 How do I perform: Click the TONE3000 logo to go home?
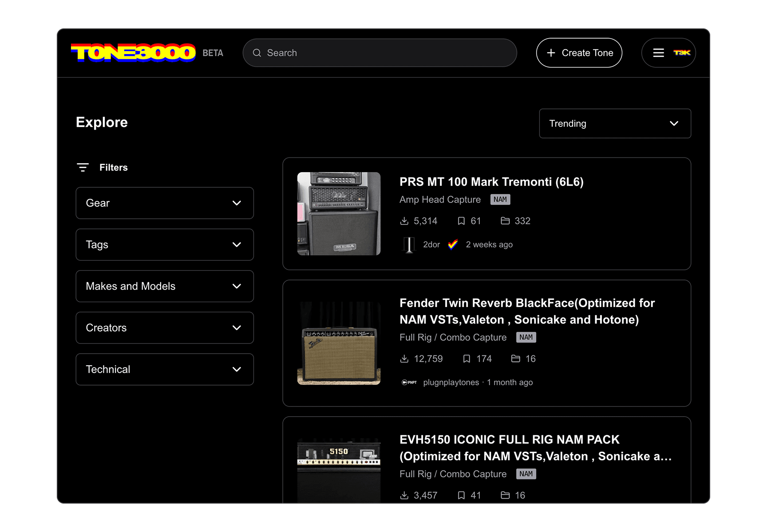click(132, 52)
